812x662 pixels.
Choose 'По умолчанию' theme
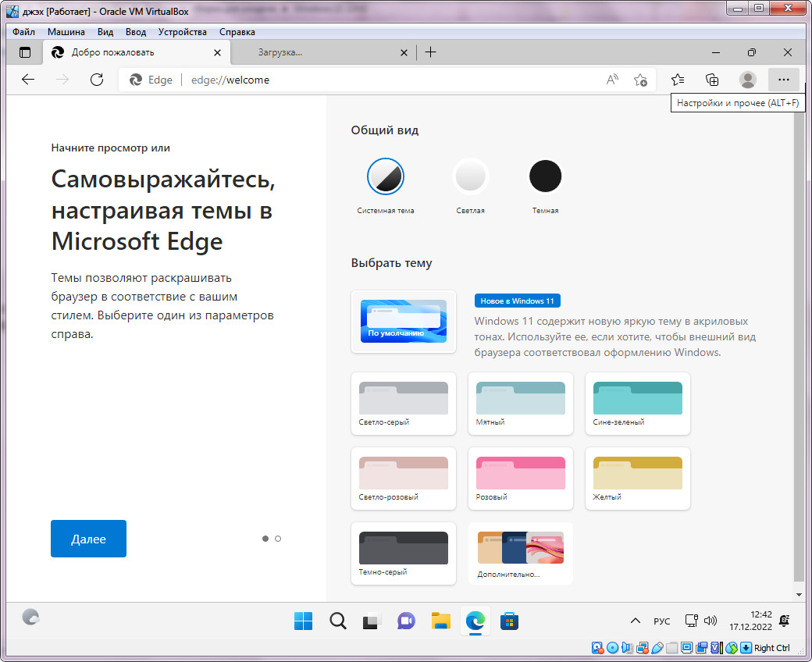coord(404,322)
